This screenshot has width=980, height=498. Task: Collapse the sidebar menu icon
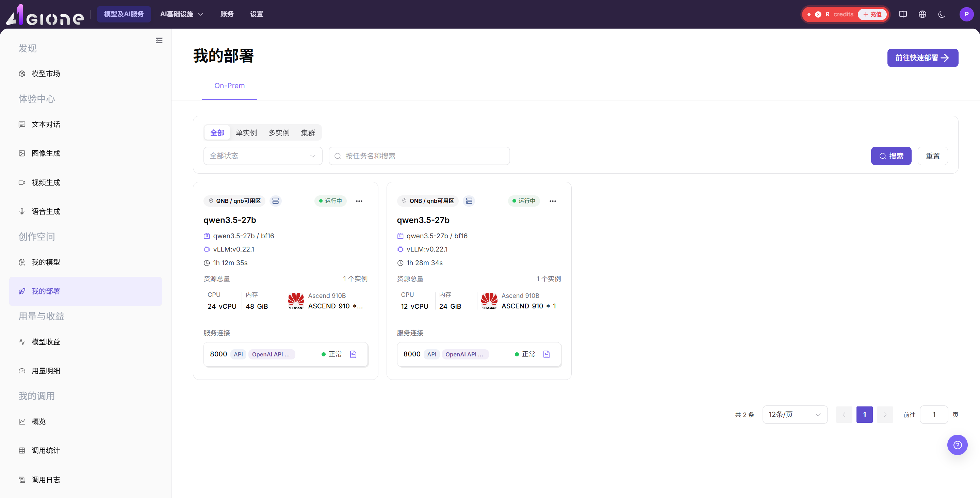(x=159, y=40)
